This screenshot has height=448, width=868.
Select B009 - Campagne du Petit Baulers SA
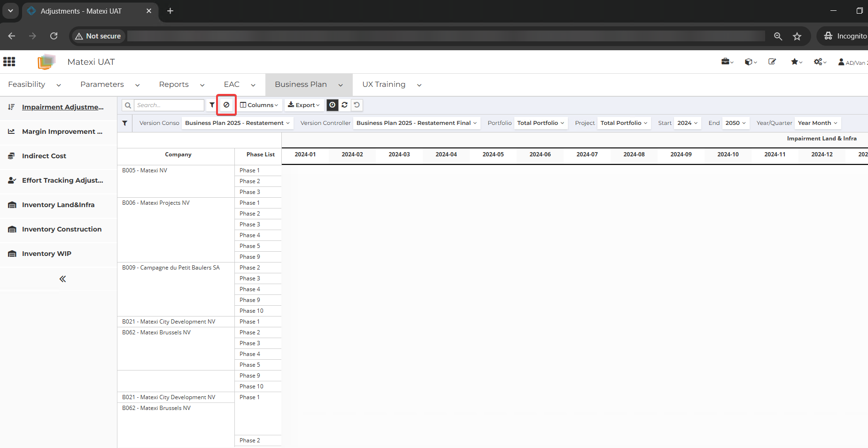[x=176, y=289]
